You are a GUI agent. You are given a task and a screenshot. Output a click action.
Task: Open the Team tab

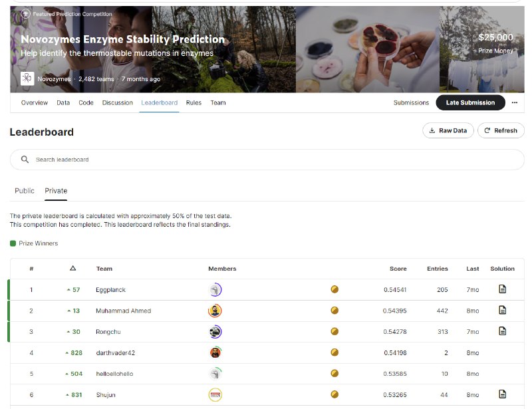[x=218, y=102]
